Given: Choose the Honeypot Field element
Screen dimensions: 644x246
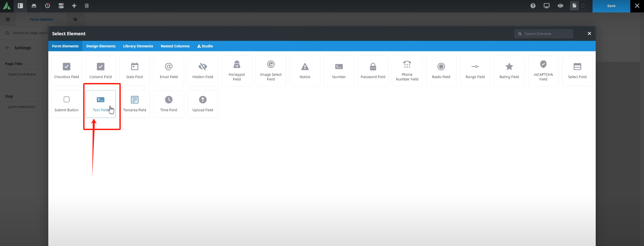Looking at the screenshot, I should pyautogui.click(x=237, y=71).
